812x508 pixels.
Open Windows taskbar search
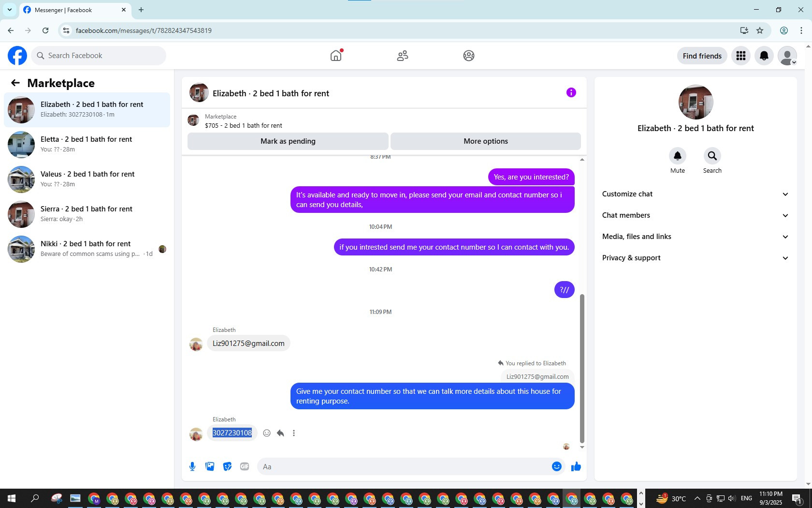pyautogui.click(x=35, y=498)
